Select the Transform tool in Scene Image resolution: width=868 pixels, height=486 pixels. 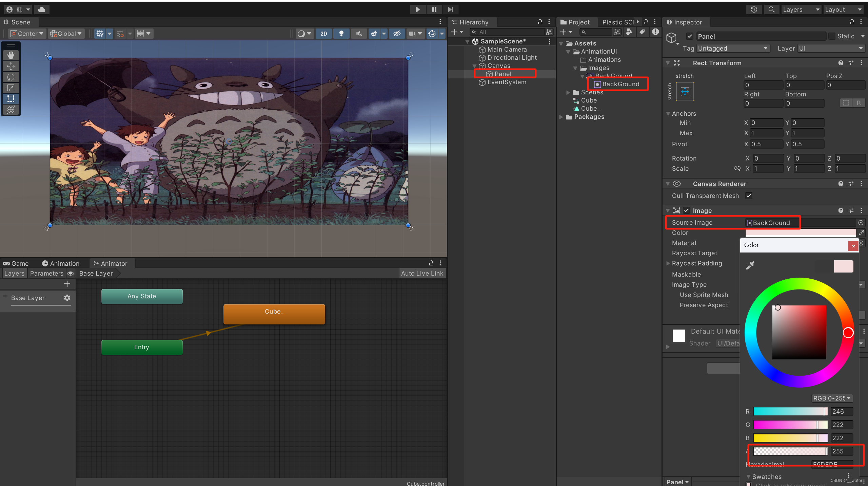[11, 110]
